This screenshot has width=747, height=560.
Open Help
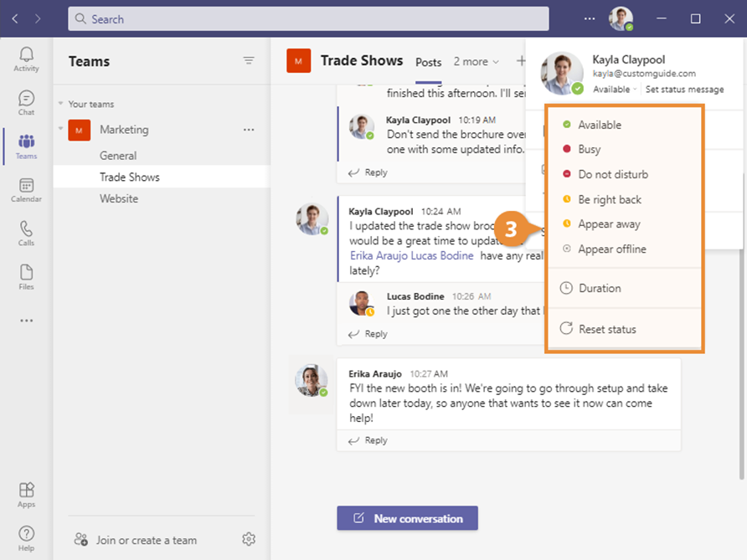26,538
